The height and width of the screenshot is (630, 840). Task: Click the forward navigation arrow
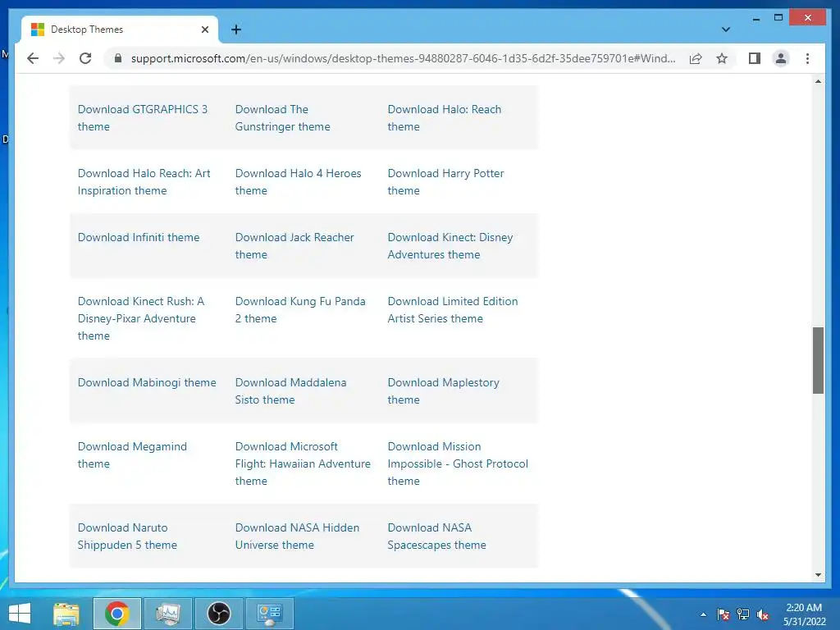pos(59,58)
